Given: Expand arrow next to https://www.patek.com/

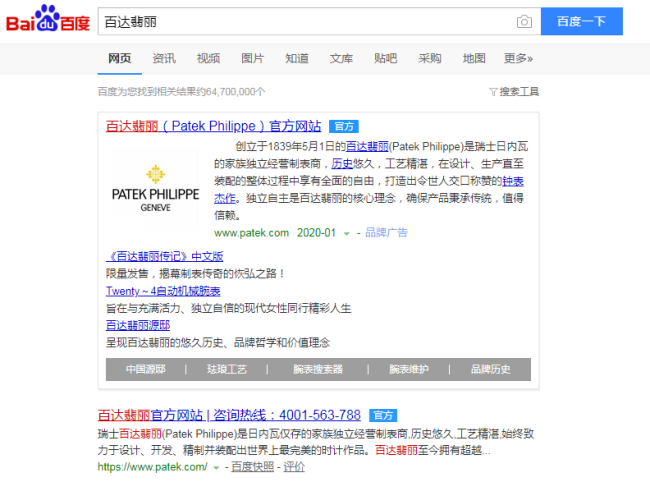Looking at the screenshot, I should (216, 468).
